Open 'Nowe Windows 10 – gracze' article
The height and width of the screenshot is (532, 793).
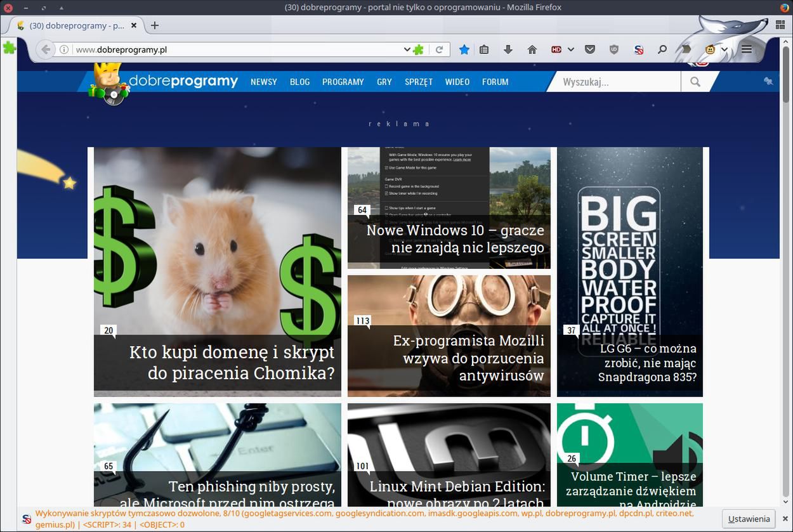pyautogui.click(x=455, y=238)
